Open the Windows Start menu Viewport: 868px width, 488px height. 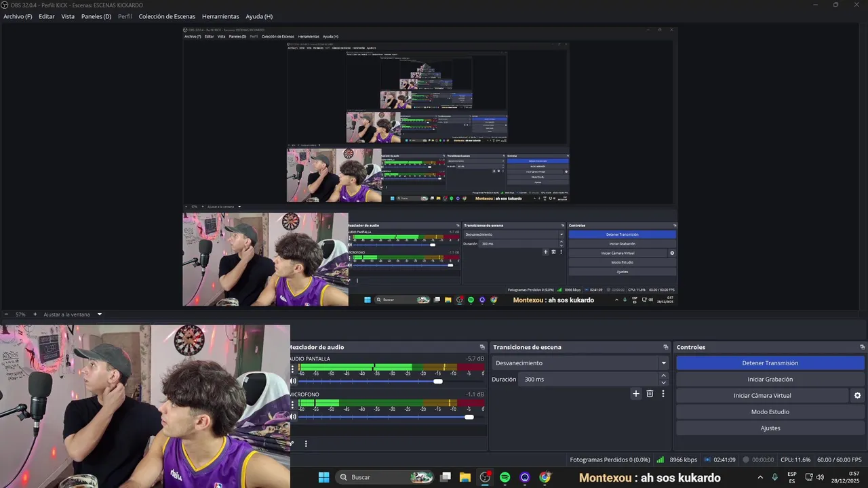(323, 477)
